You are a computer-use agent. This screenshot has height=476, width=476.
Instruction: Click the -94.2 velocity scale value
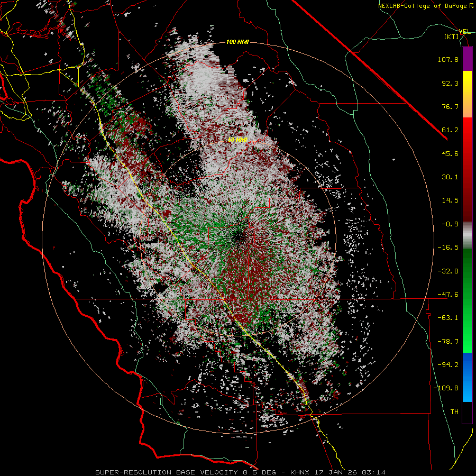[448, 365]
